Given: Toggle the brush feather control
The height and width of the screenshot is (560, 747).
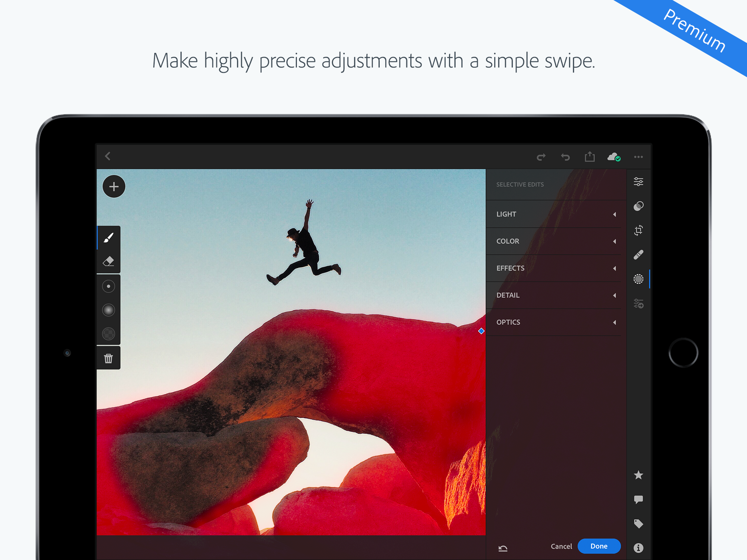Looking at the screenshot, I should click(109, 310).
